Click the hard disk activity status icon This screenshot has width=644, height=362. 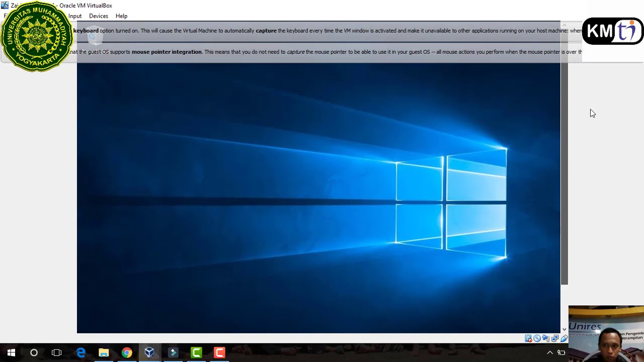[528, 338]
